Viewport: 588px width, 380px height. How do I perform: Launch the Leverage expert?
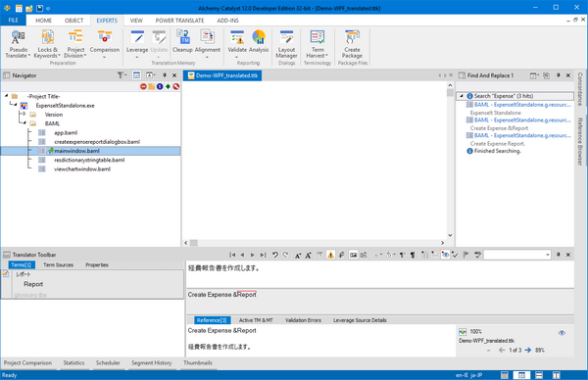(x=137, y=43)
